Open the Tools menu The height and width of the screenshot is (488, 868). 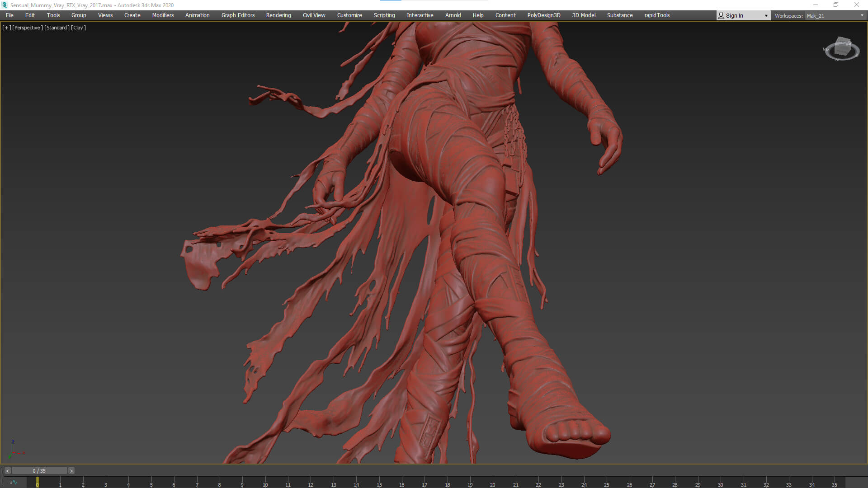pyautogui.click(x=53, y=15)
